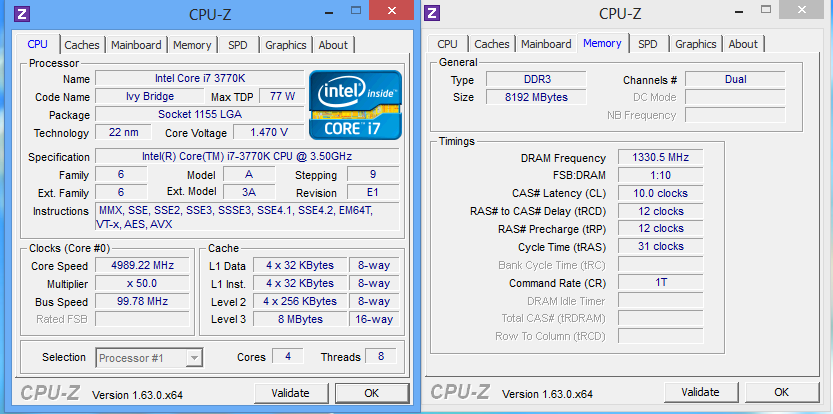Click the Core Voltage value 1.470 V
The height and width of the screenshot is (414, 833).
click(269, 132)
